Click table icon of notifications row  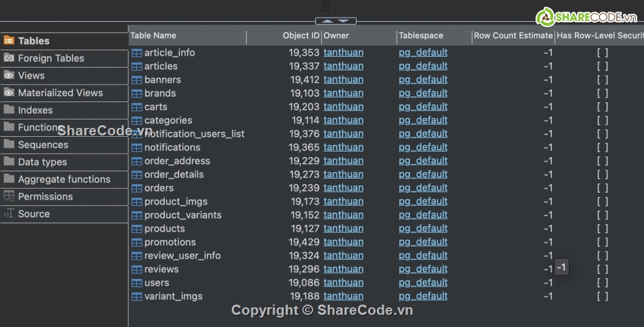tap(137, 148)
